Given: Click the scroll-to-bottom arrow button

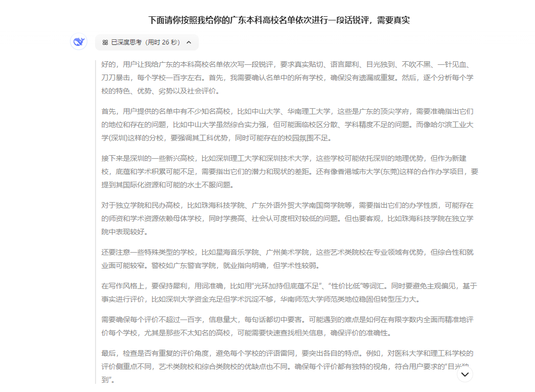Looking at the screenshot, I should 464,374.
